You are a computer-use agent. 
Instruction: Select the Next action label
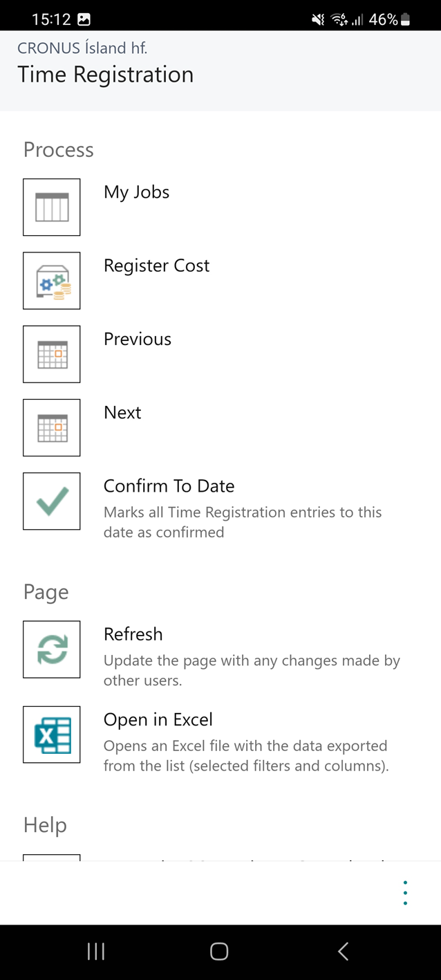pyautogui.click(x=122, y=412)
